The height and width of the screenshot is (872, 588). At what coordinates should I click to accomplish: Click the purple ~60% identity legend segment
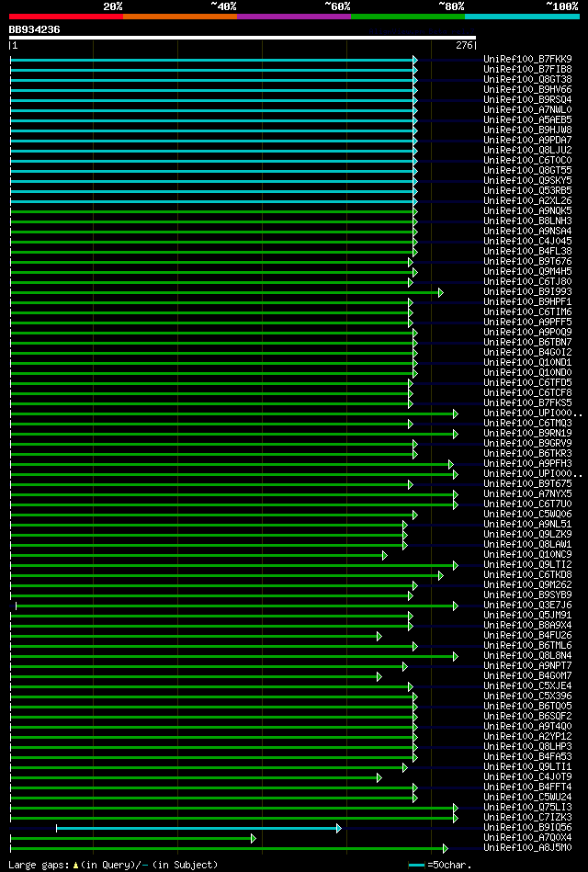coord(294,17)
